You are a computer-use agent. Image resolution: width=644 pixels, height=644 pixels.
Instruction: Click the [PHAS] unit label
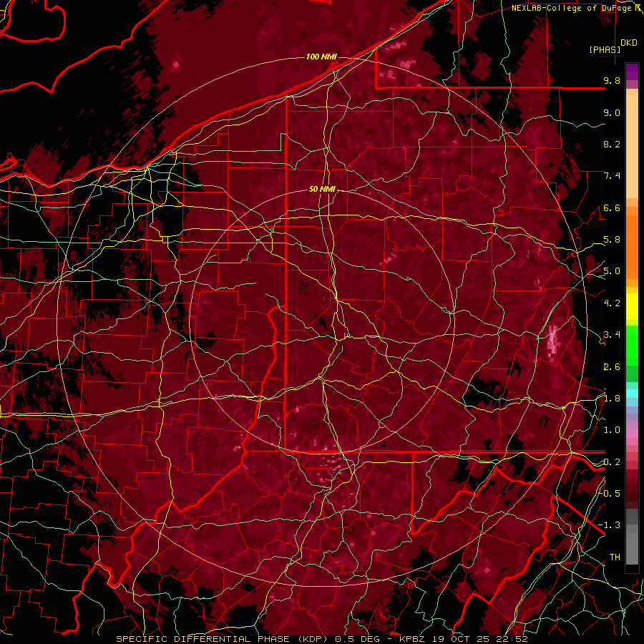click(x=605, y=49)
